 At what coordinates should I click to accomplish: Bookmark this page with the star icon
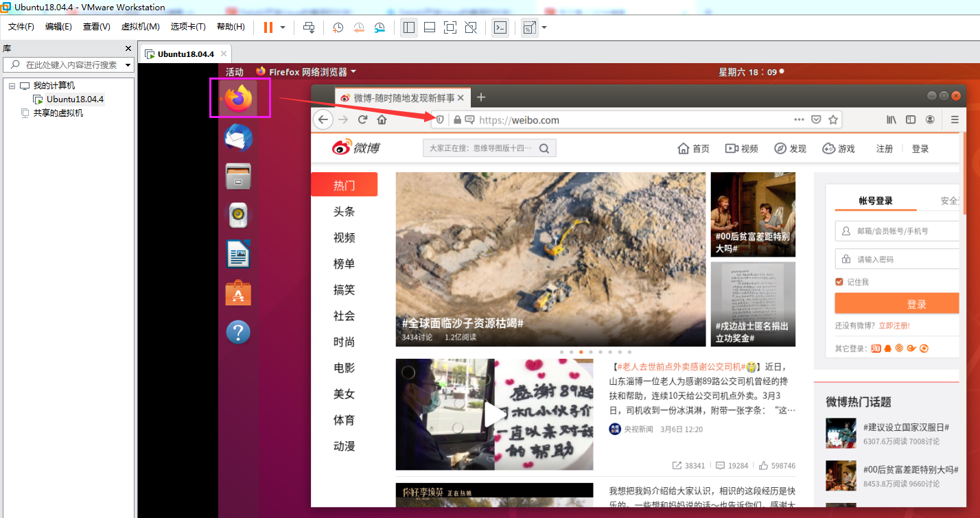[x=833, y=119]
